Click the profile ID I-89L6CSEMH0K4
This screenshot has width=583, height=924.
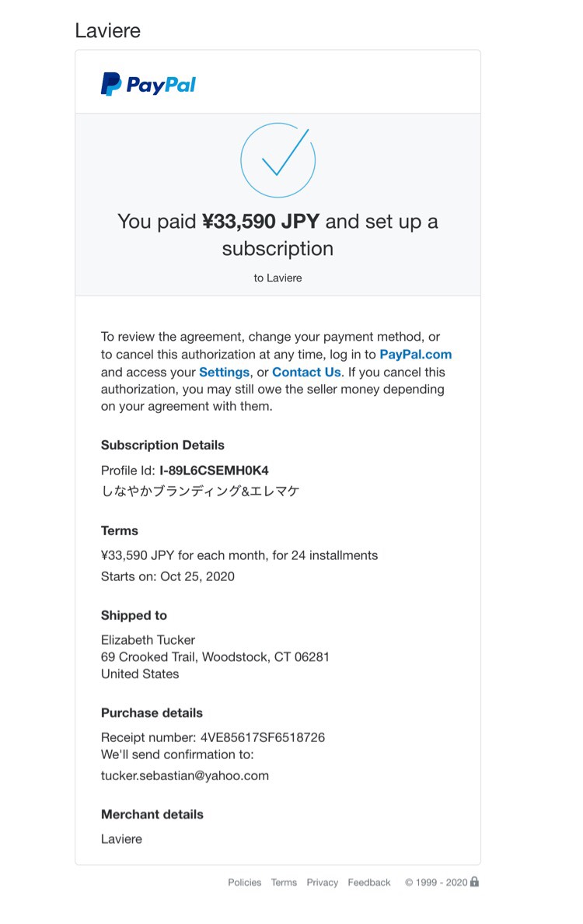point(215,471)
